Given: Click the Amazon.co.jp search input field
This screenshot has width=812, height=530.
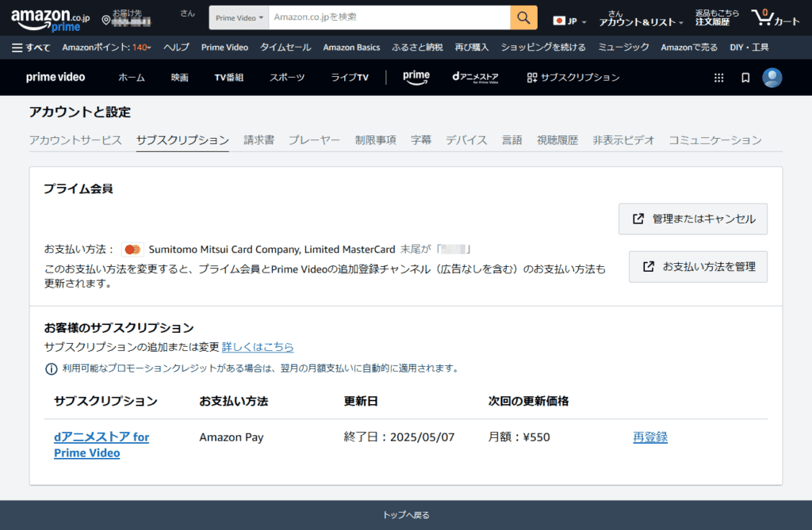Looking at the screenshot, I should [x=389, y=17].
